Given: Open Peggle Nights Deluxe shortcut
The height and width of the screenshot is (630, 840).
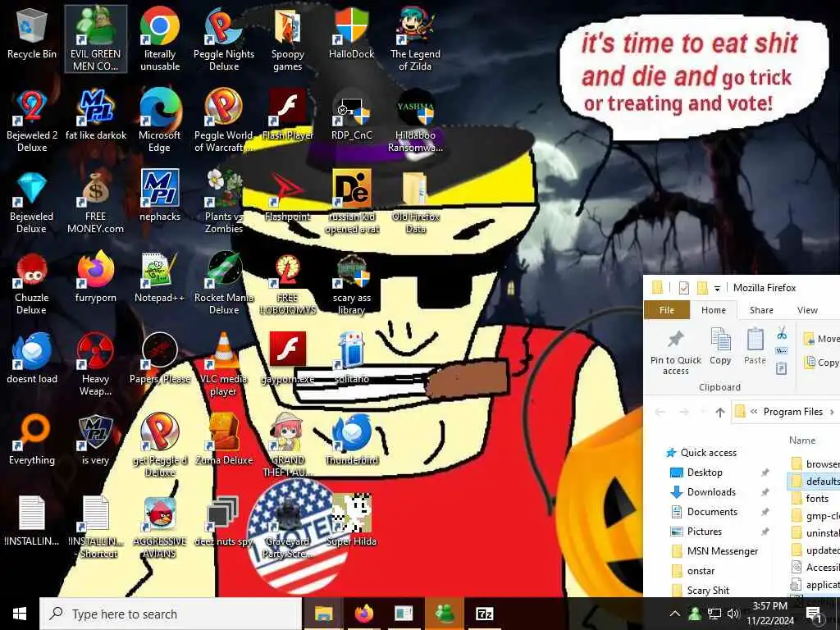Looking at the screenshot, I should point(224,39).
